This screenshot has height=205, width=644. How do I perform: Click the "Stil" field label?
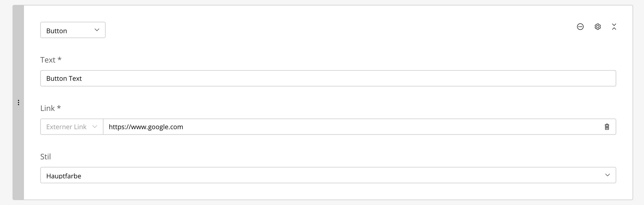pyautogui.click(x=45, y=157)
